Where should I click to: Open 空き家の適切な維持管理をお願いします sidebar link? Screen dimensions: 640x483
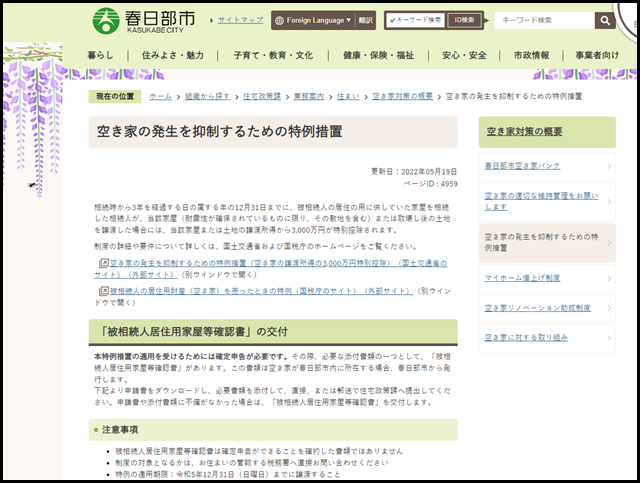click(x=542, y=201)
